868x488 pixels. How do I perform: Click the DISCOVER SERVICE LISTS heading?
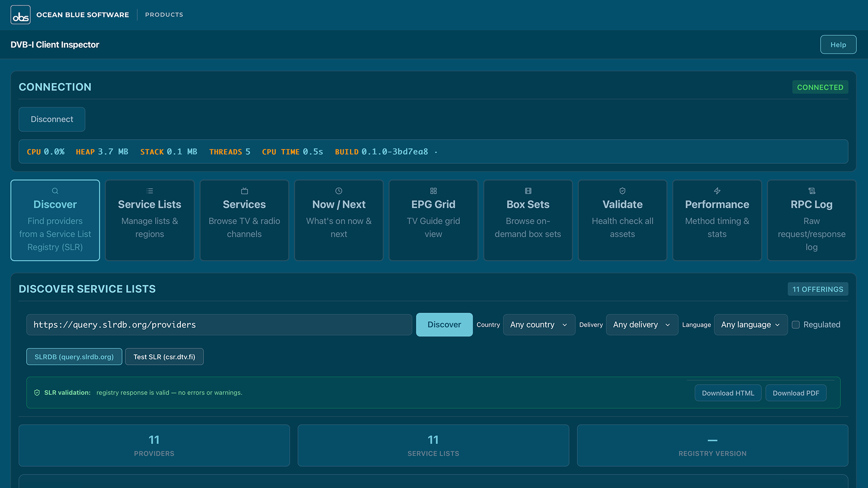[87, 289]
